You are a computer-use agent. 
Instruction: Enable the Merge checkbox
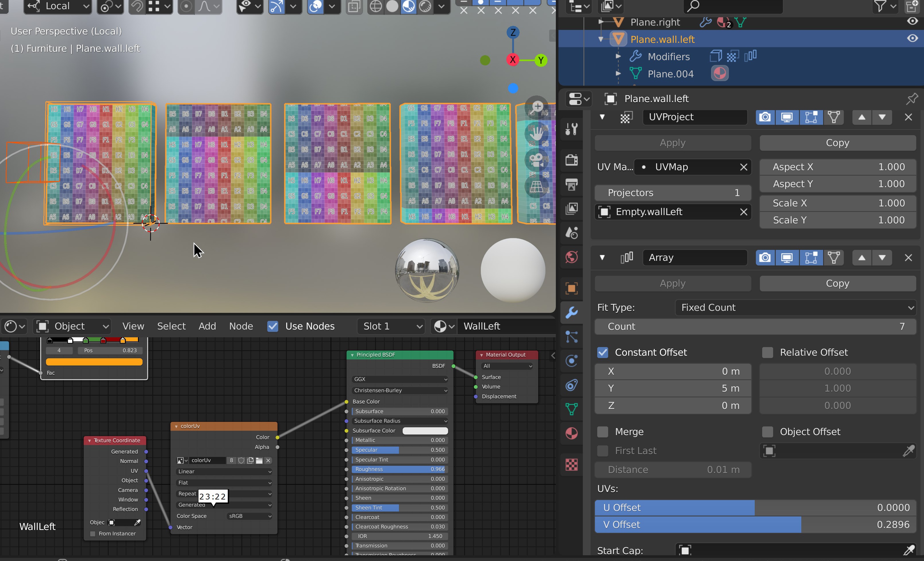click(603, 432)
